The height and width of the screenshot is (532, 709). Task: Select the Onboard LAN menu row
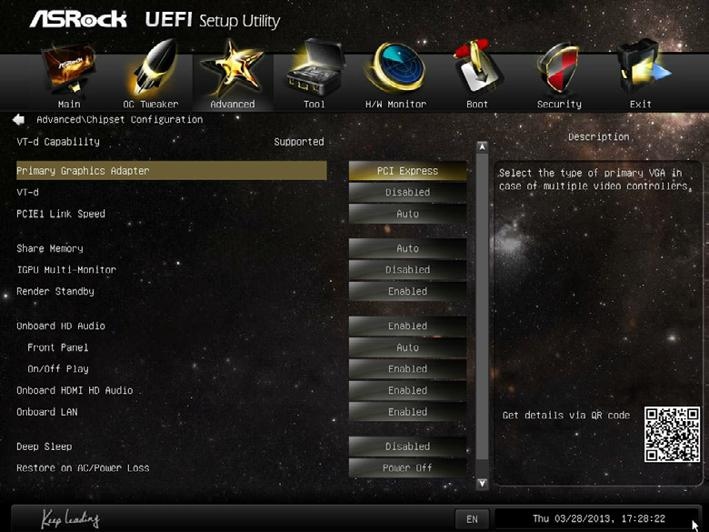[171, 412]
